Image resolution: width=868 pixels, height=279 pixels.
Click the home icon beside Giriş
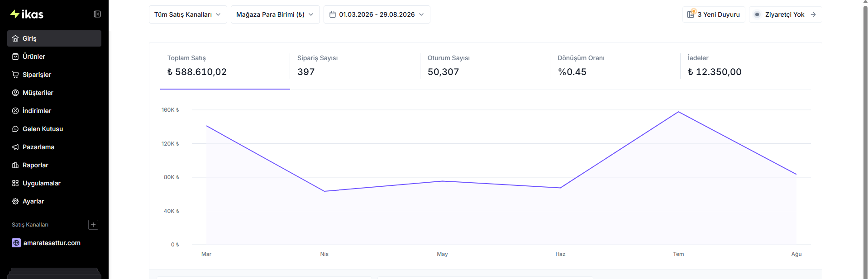coord(15,38)
